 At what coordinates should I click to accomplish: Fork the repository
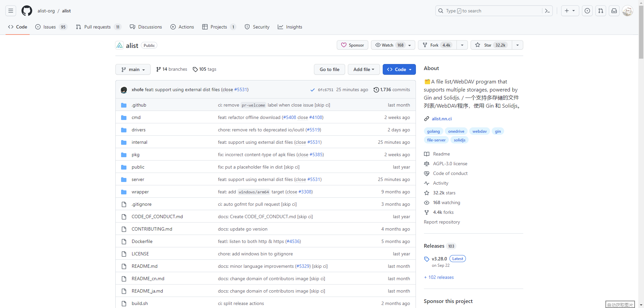[437, 45]
